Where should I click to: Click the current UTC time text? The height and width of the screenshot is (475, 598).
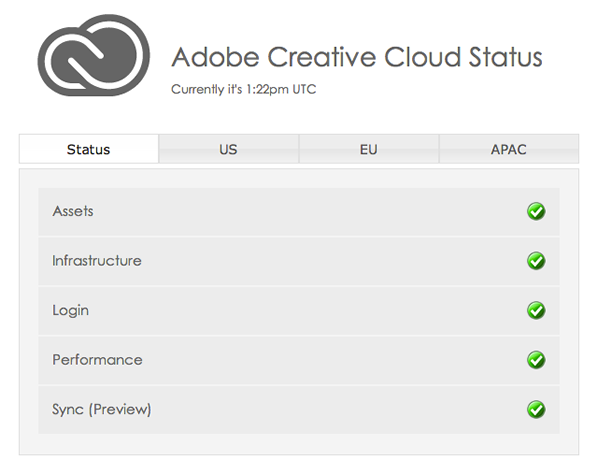click(244, 89)
